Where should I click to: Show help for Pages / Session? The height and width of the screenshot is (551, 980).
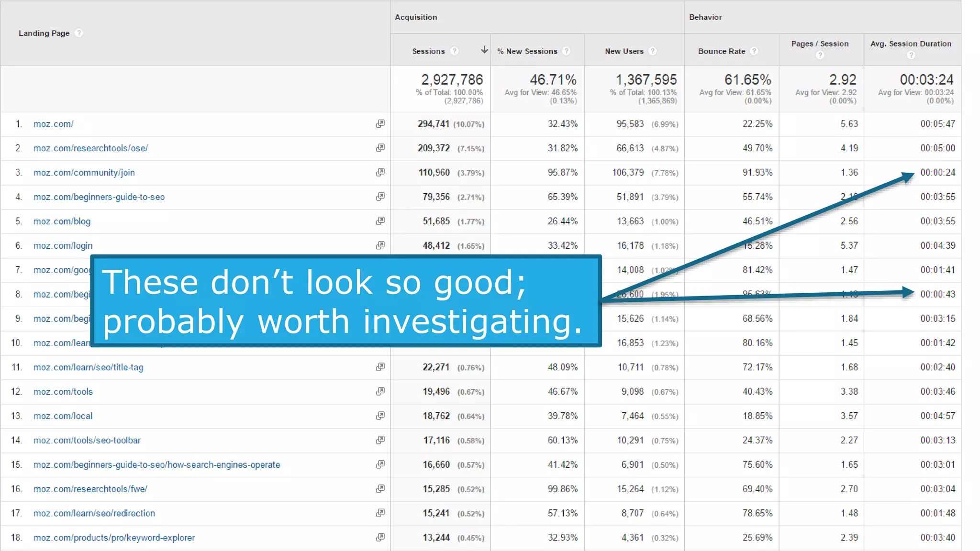pyautogui.click(x=820, y=55)
